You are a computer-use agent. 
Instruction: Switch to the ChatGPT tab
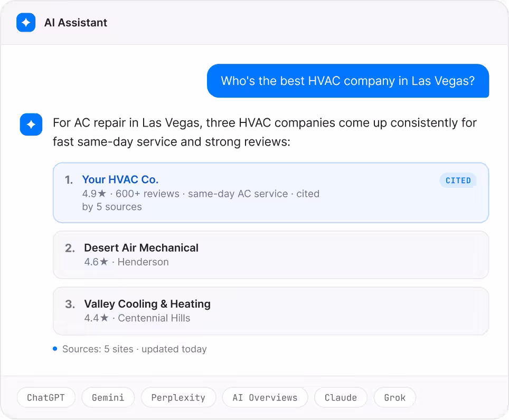[x=46, y=397]
